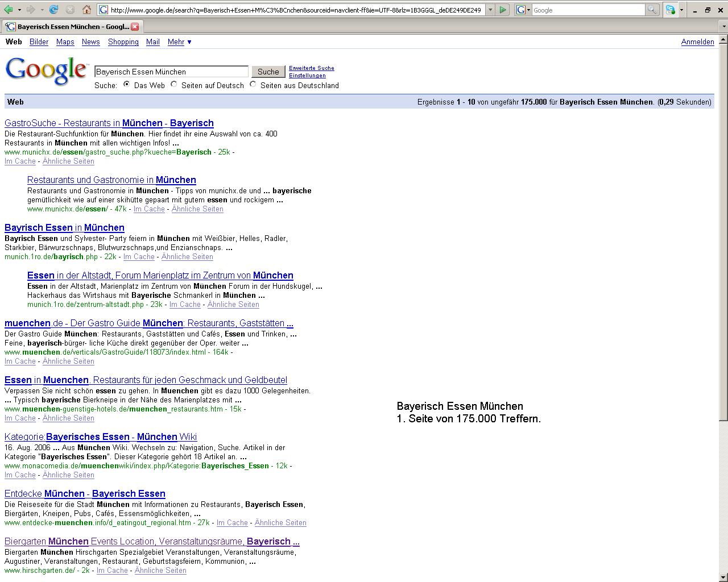Close the tab with the red X
Image resolution: width=728 pixels, height=582 pixels.
click(x=135, y=27)
